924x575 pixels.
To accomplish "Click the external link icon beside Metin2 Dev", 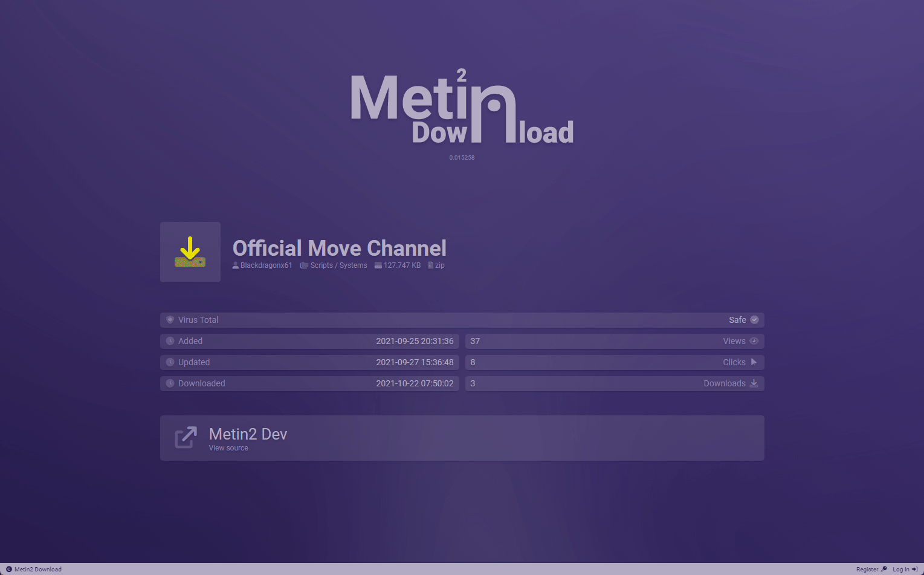I will (186, 438).
